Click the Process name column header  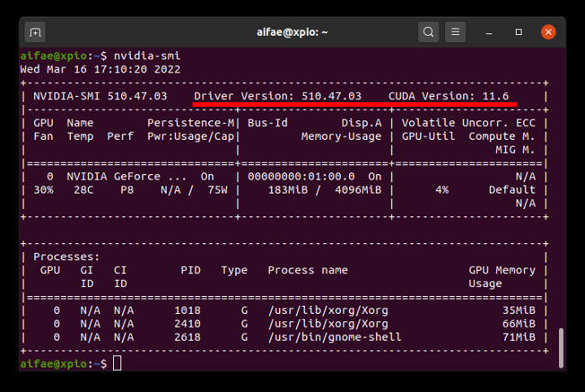(308, 270)
